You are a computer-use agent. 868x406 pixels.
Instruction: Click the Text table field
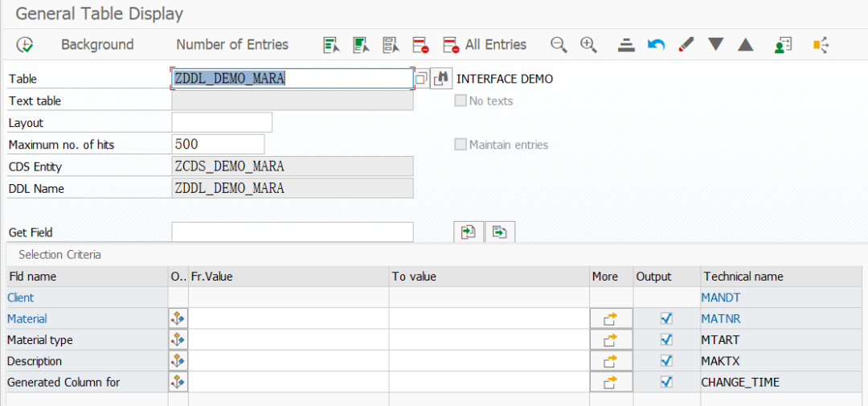click(x=293, y=100)
